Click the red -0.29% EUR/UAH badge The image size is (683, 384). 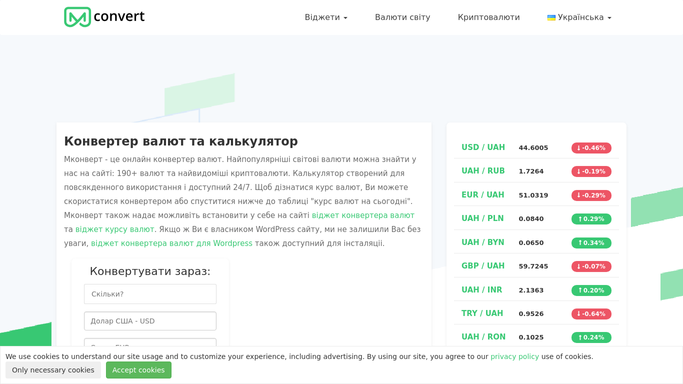(x=591, y=195)
